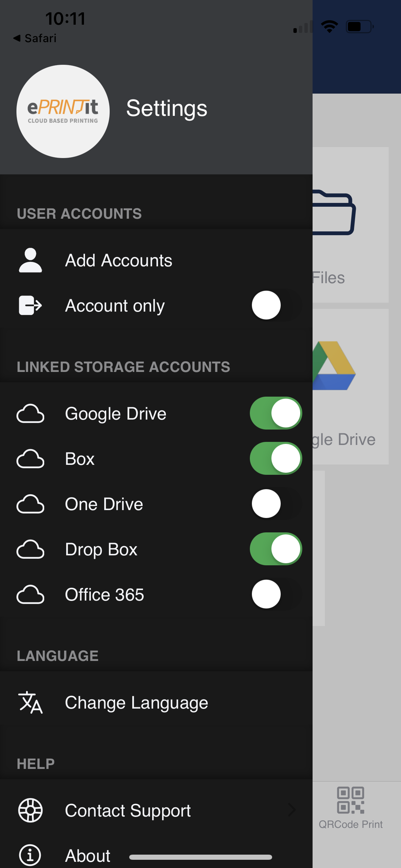This screenshot has height=868, width=401.
Task: Click the Google Drive cloud icon
Action: click(x=31, y=414)
